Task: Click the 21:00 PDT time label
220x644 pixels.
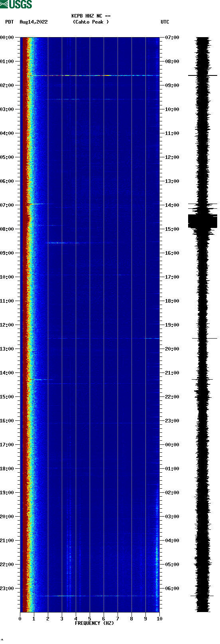Action: tap(7, 541)
